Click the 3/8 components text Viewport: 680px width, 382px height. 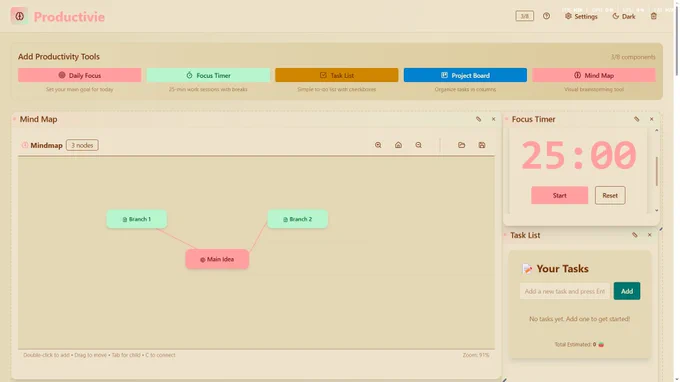[633, 57]
